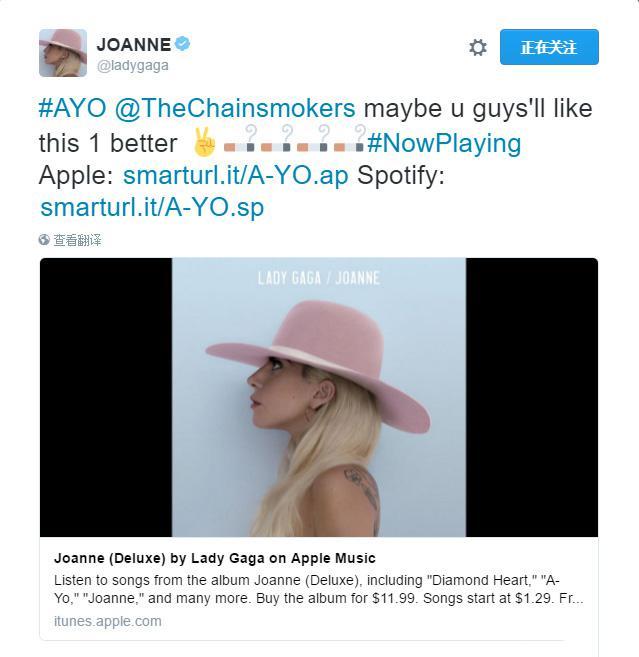Click the victory hand emoji
Viewport: 639px width, 657px height.
pos(204,142)
